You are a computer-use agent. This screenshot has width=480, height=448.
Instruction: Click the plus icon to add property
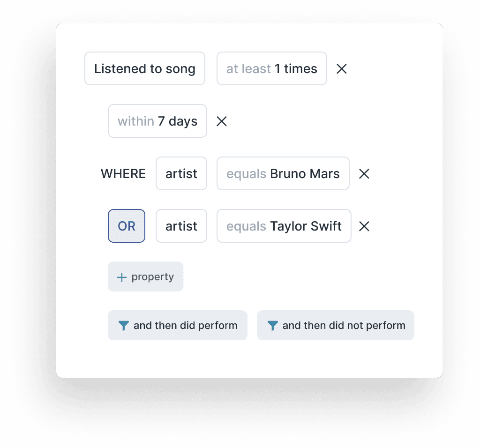[x=121, y=277]
